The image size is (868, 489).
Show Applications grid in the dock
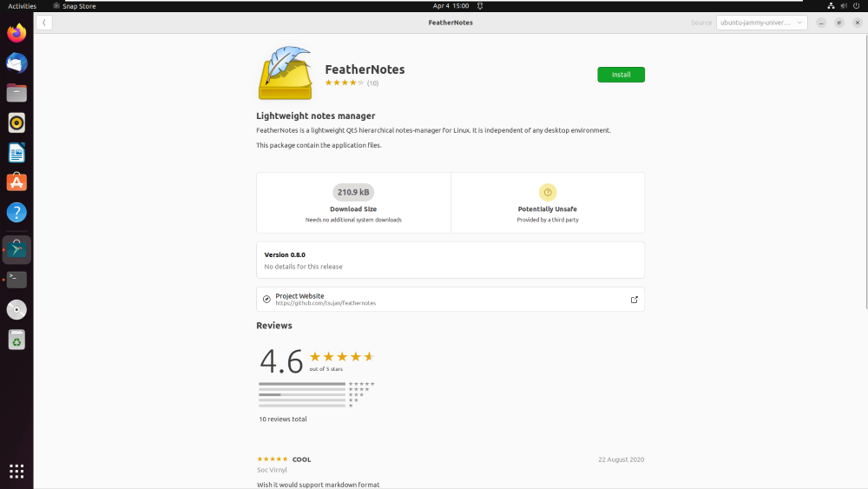16,472
